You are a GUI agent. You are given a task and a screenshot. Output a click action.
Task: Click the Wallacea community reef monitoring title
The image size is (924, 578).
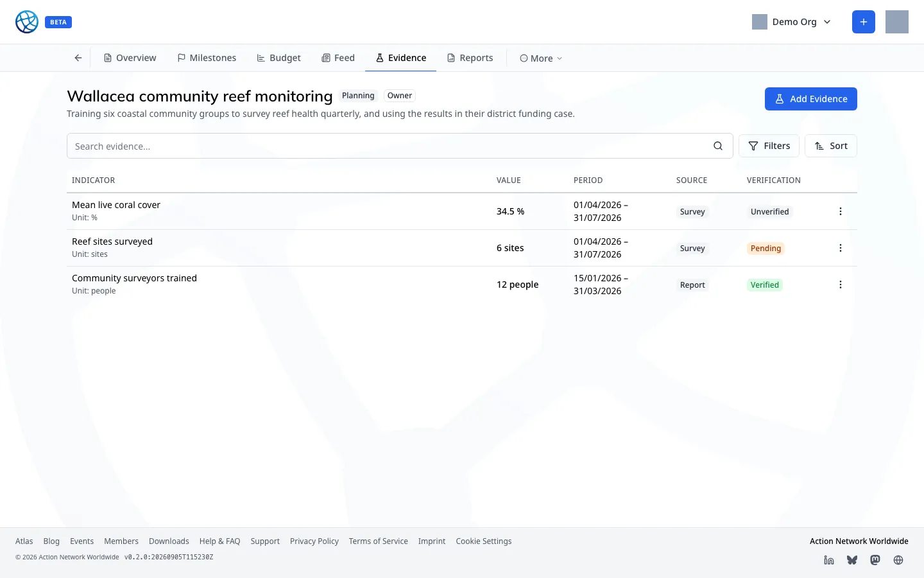click(x=200, y=96)
